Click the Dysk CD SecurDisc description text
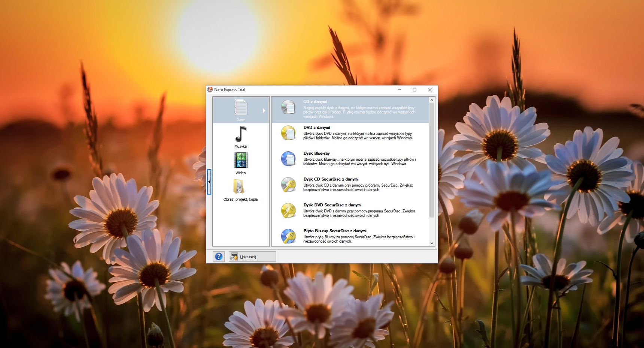 click(x=358, y=187)
